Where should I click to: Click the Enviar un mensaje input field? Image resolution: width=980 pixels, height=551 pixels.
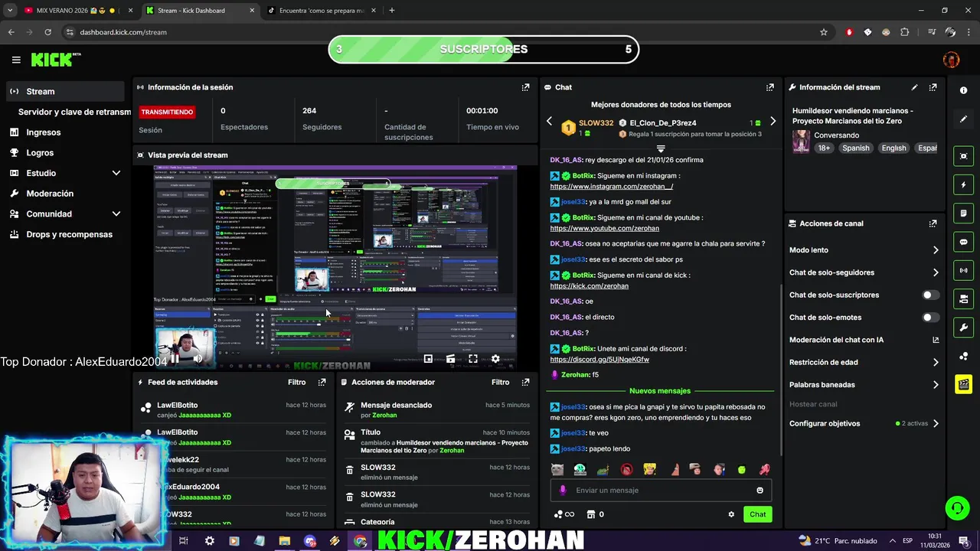[660, 491]
